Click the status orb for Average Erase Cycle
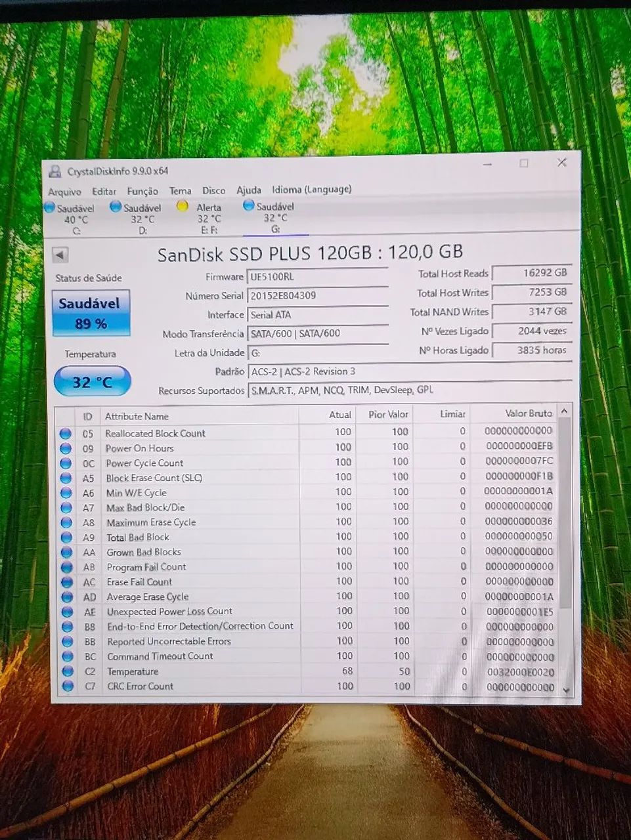This screenshot has width=631, height=840. coord(67,597)
